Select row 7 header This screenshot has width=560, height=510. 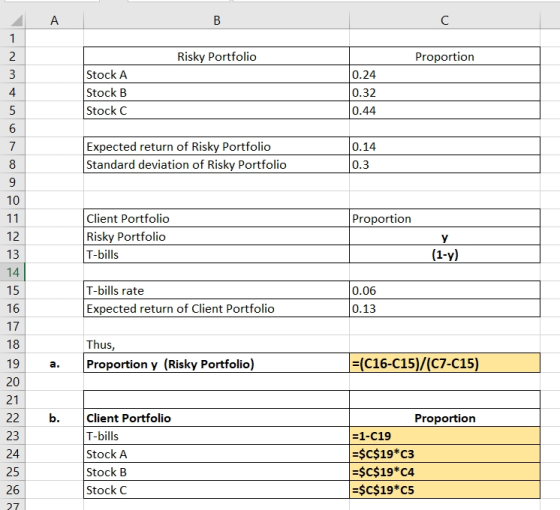tap(12, 146)
